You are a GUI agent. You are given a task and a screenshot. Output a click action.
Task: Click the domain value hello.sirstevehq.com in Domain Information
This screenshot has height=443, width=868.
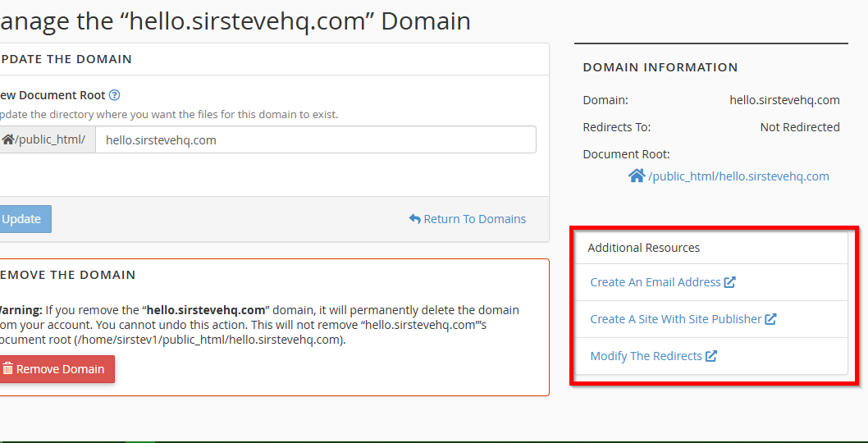pyautogui.click(x=784, y=100)
